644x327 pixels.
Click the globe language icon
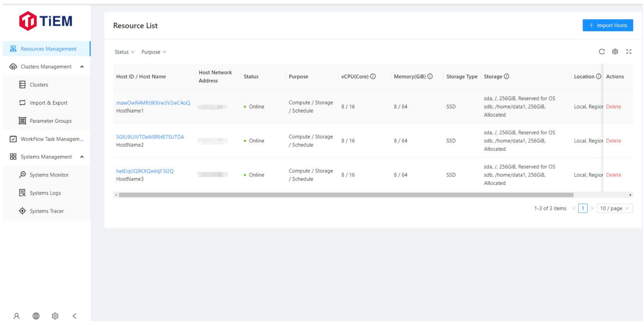[36, 316]
